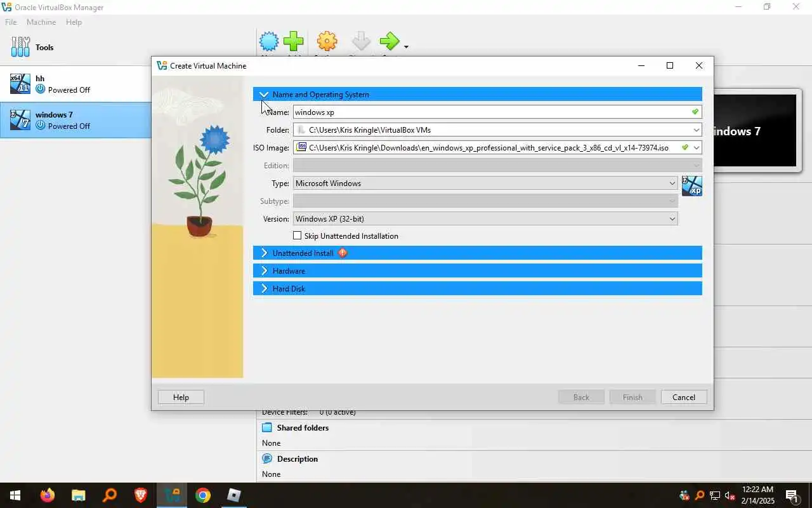Open the Settings gear toolbar icon
This screenshot has width=812, height=508.
327,42
